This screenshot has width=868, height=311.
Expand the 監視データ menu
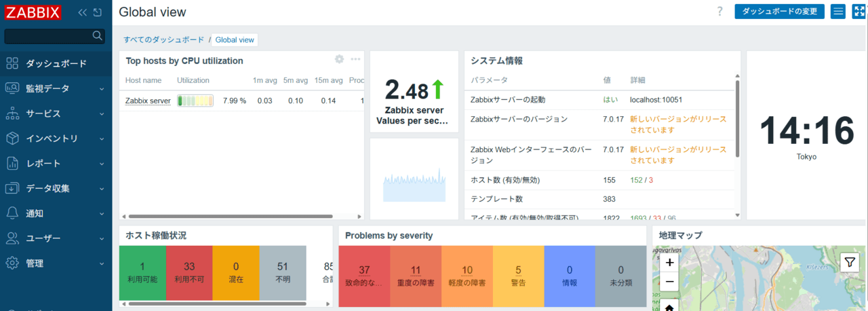56,88
